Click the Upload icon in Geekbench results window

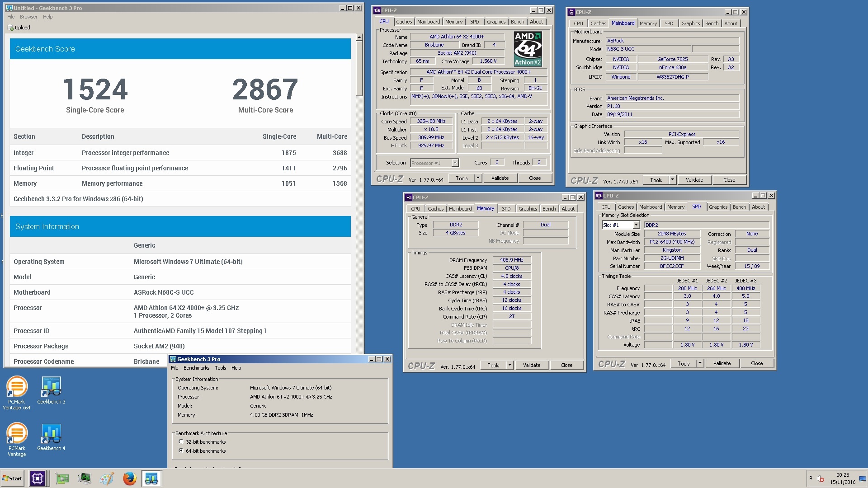tap(10, 28)
